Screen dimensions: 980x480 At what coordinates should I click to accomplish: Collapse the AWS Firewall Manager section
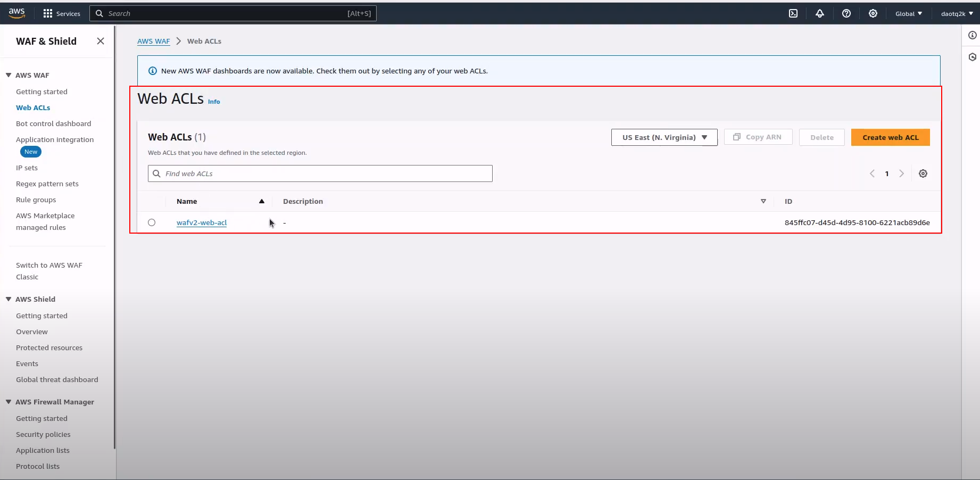pyautogui.click(x=9, y=402)
